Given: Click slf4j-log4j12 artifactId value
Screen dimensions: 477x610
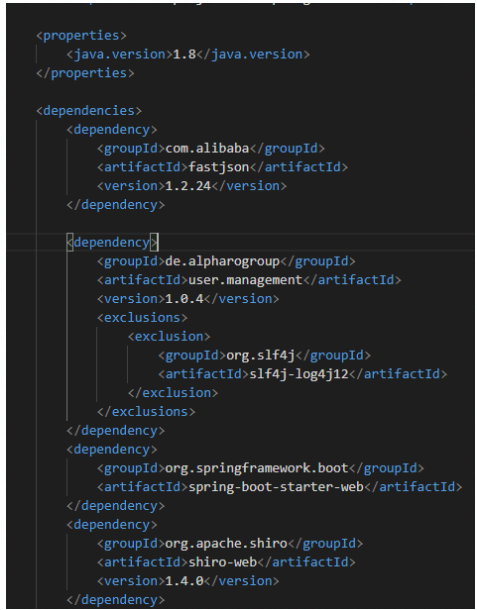Looking at the screenshot, I should pyautogui.click(x=299, y=374).
